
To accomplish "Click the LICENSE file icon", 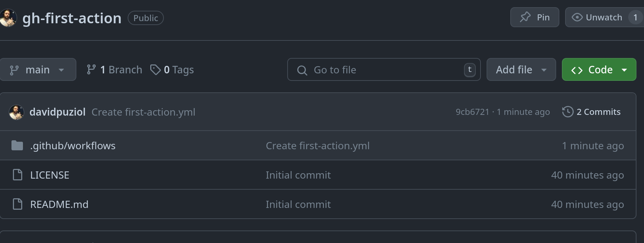I will (17, 175).
